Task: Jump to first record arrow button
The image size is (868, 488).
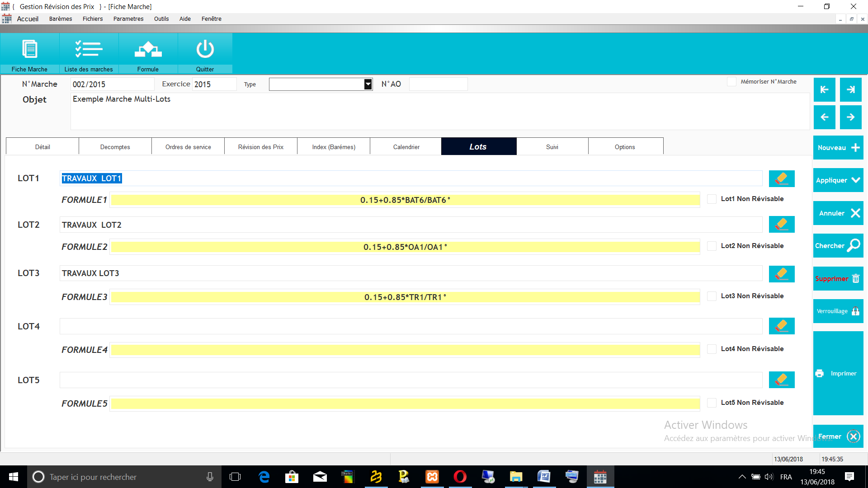Action: pyautogui.click(x=824, y=89)
